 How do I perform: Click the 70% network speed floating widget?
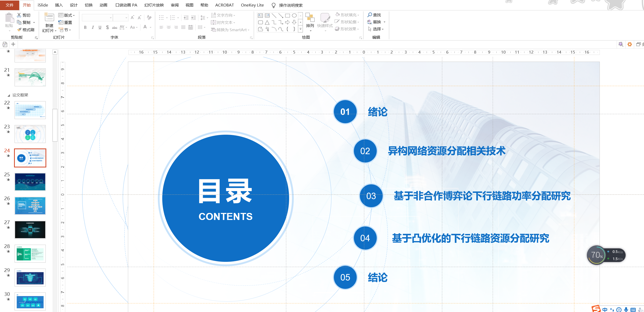(x=606, y=255)
